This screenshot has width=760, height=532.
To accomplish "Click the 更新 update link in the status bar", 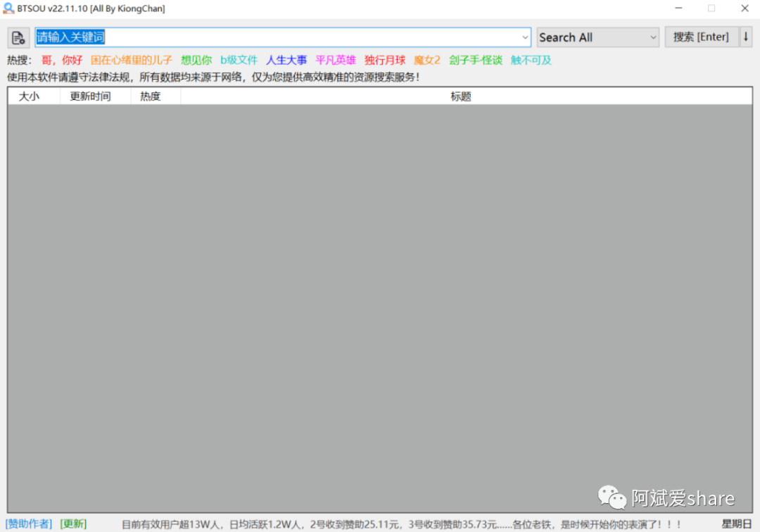I will [73, 524].
